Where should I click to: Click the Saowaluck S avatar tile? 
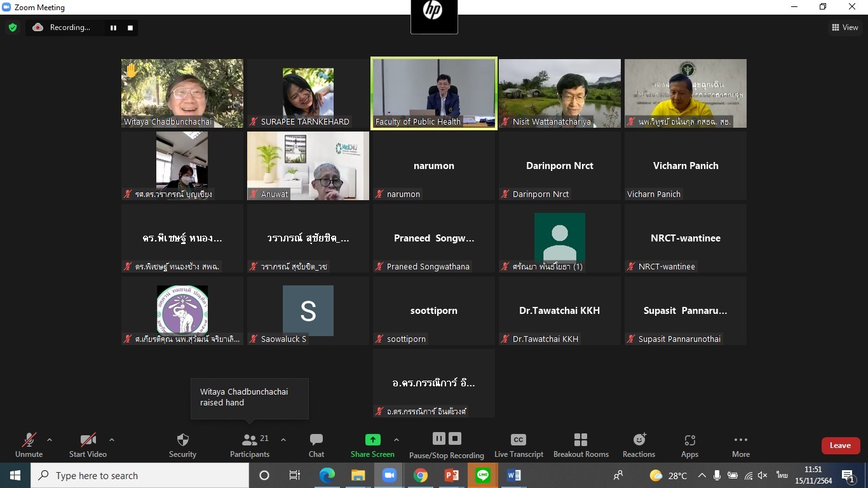(x=308, y=311)
